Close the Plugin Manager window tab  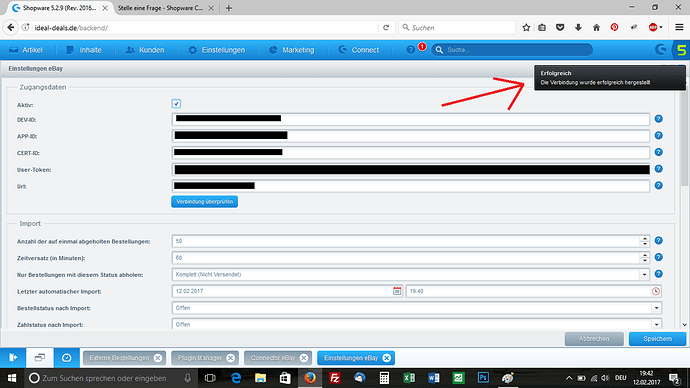tap(230, 358)
